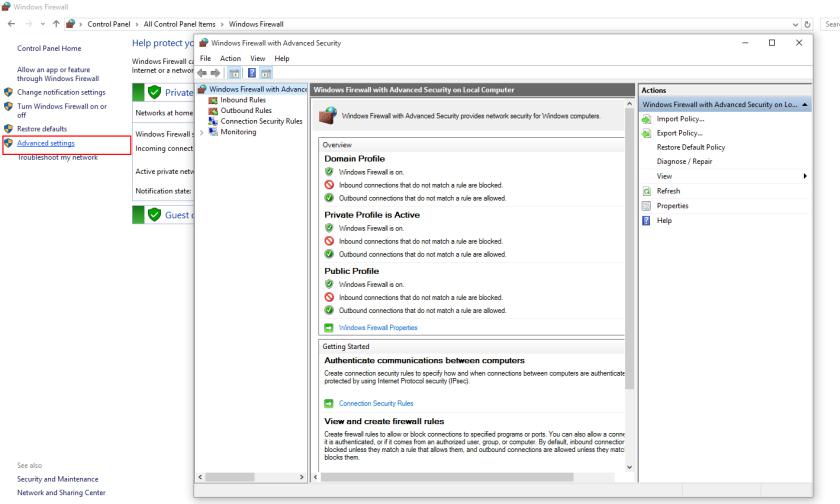Open Security and Maintenance link
The width and height of the screenshot is (840, 504).
(x=57, y=479)
